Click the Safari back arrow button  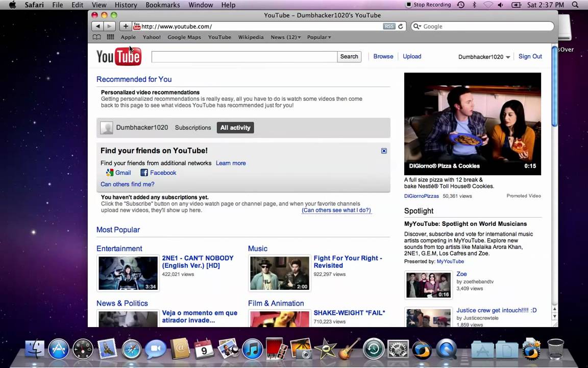(x=97, y=26)
